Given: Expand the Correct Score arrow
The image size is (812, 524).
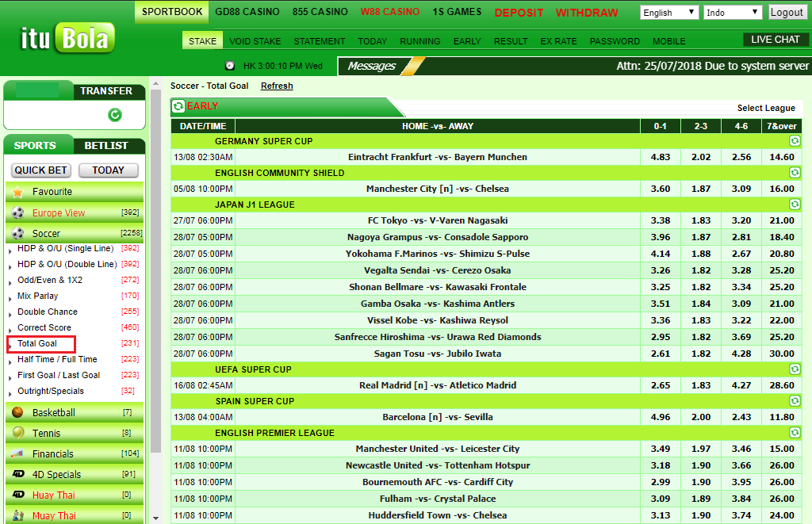Looking at the screenshot, I should 10,331.
